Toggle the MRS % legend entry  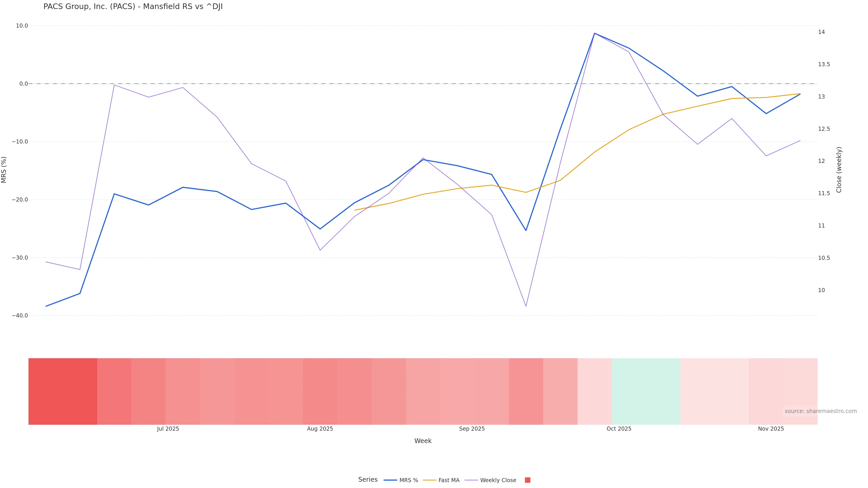[408, 480]
